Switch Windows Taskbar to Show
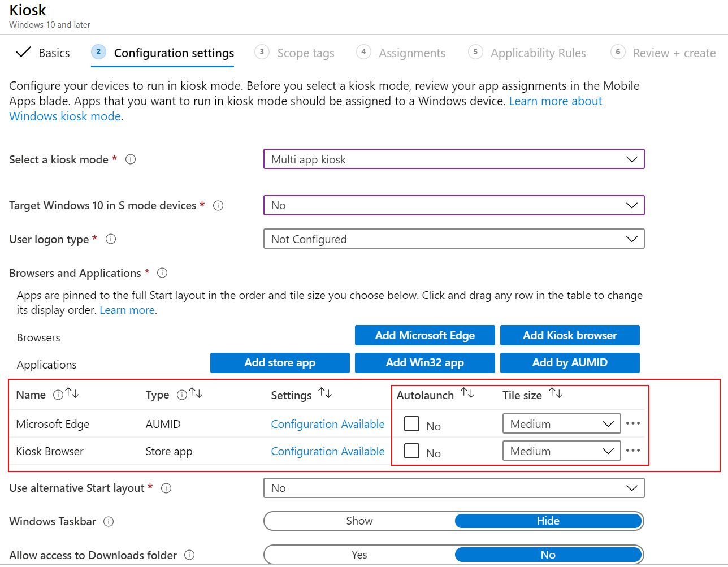 (x=359, y=521)
